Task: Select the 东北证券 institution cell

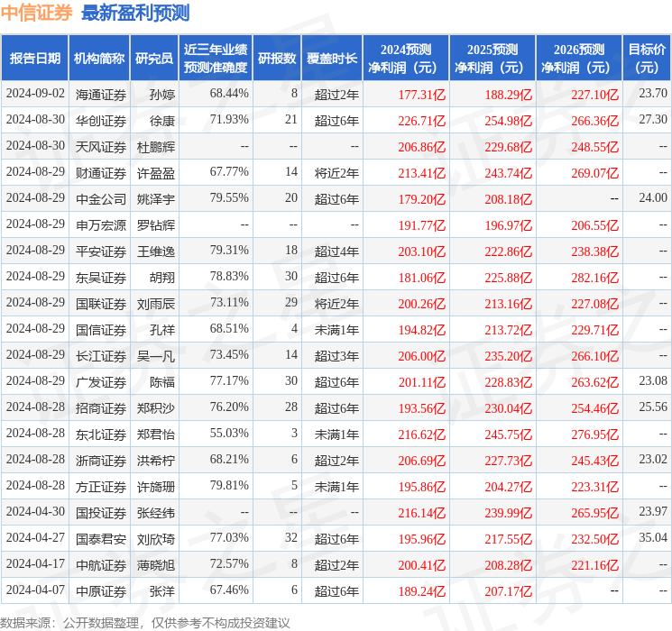Action: coord(101,434)
